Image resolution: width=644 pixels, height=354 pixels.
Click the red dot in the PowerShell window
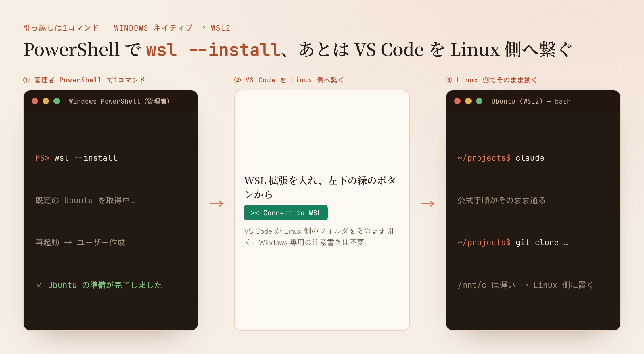[x=35, y=101]
